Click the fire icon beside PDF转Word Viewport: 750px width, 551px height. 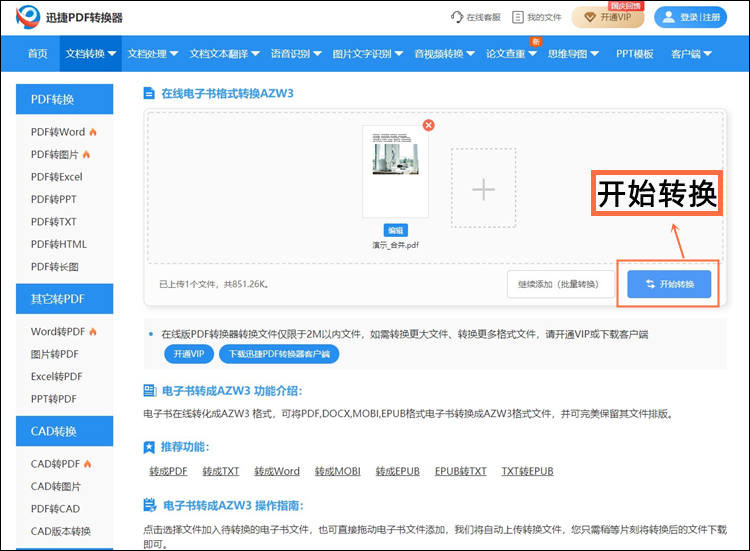point(93,132)
